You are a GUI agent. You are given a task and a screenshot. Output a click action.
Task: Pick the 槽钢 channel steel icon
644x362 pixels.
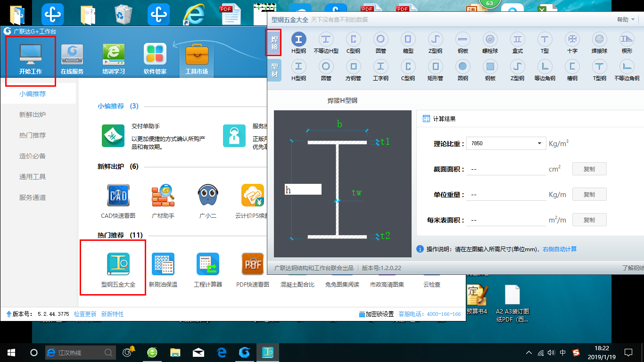tap(572, 70)
